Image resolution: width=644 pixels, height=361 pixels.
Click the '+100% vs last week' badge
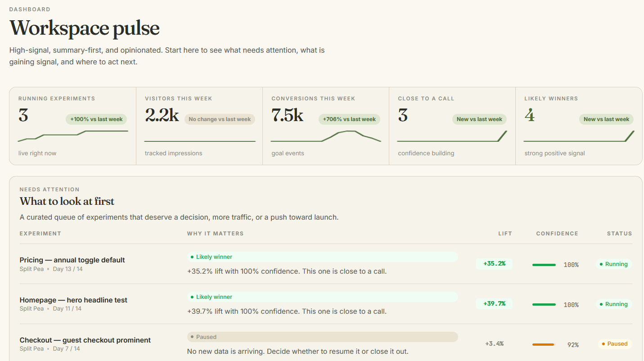click(96, 119)
